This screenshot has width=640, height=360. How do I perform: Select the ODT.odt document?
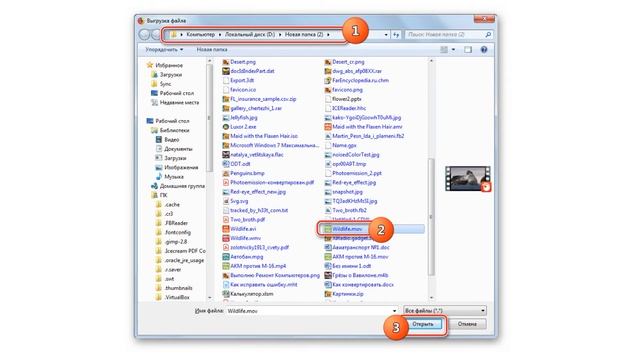click(x=237, y=164)
